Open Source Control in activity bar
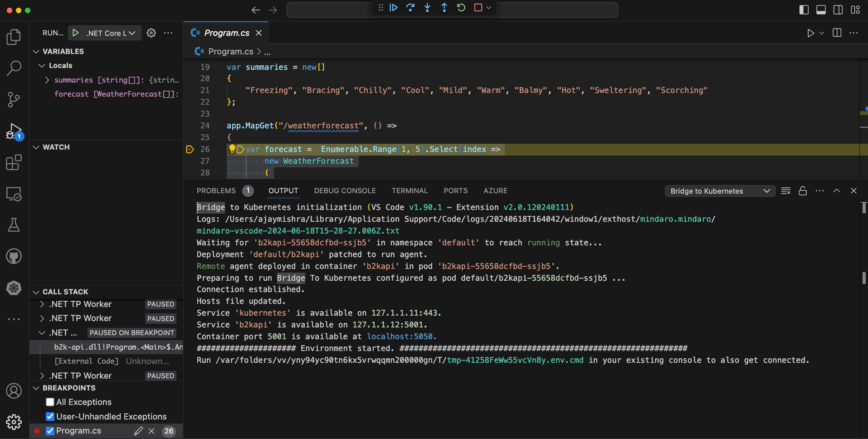The height and width of the screenshot is (439, 868). [x=14, y=99]
